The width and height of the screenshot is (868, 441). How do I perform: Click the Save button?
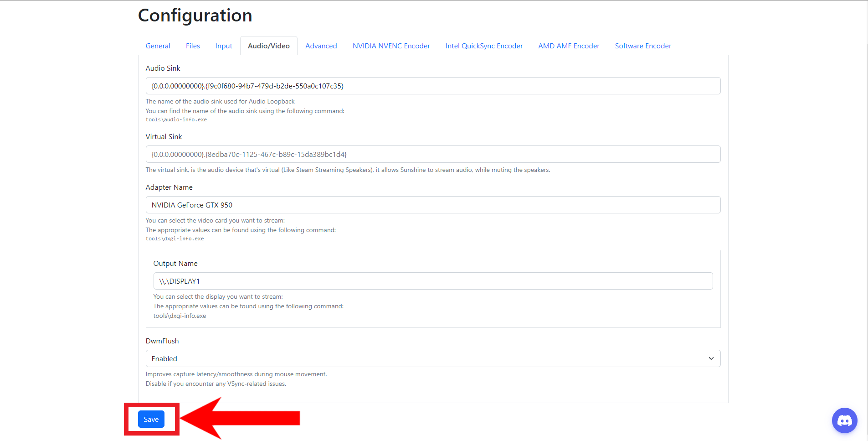pos(151,419)
